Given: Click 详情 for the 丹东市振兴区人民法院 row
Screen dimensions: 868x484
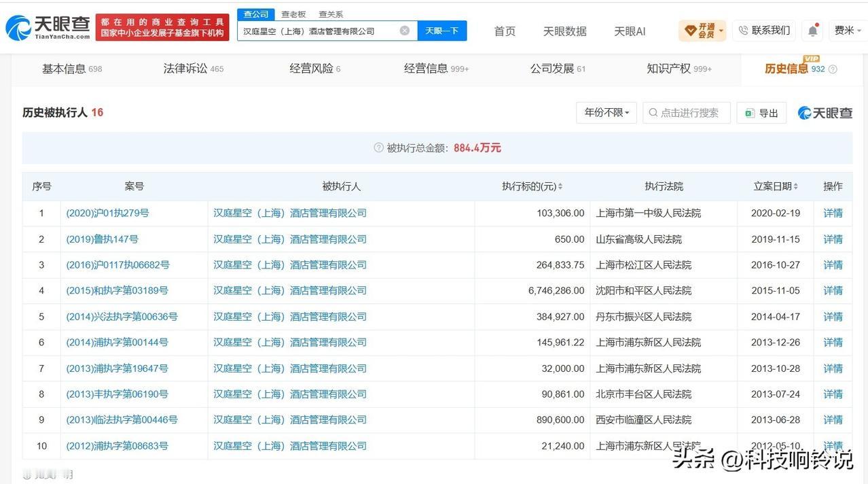Looking at the screenshot, I should [x=833, y=317].
